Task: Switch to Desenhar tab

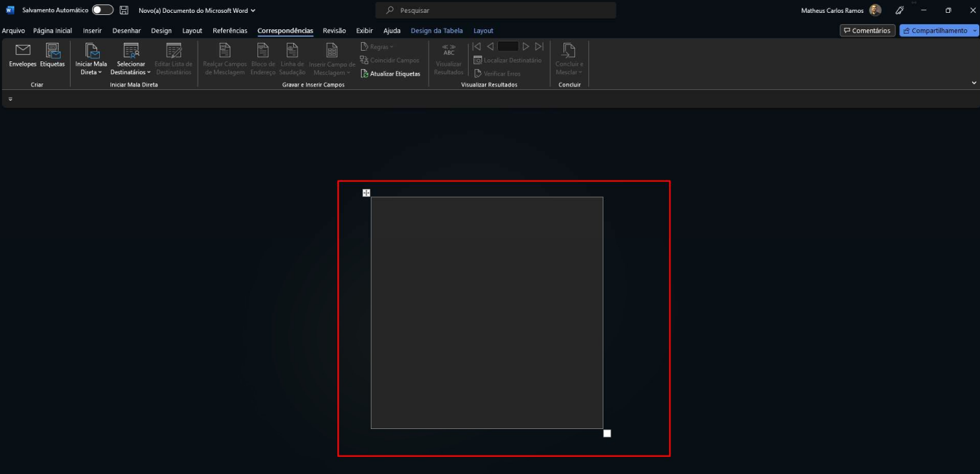Action: [x=126, y=31]
